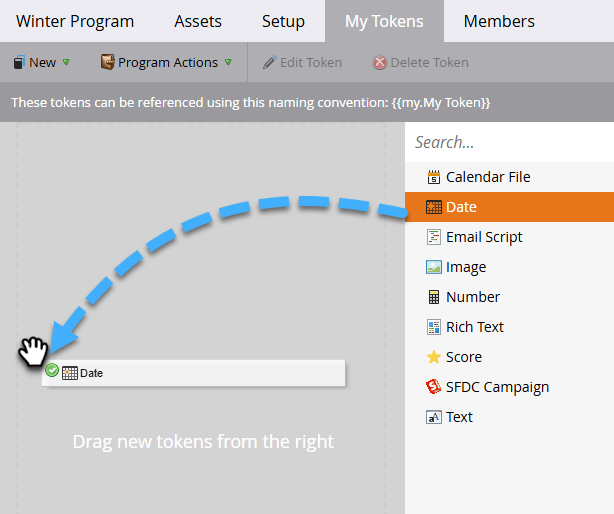Open the Winter Program tab

tap(75, 21)
